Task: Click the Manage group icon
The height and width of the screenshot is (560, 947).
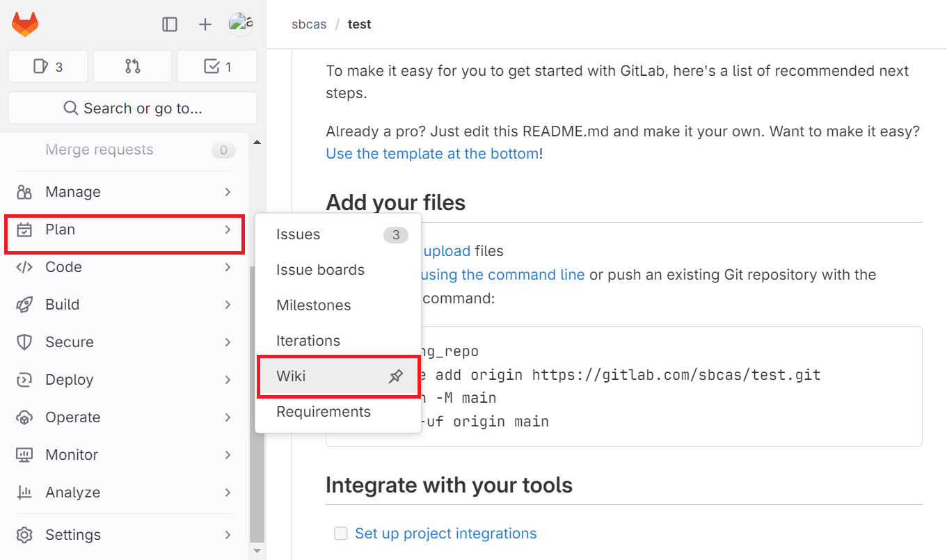Action: coord(24,192)
